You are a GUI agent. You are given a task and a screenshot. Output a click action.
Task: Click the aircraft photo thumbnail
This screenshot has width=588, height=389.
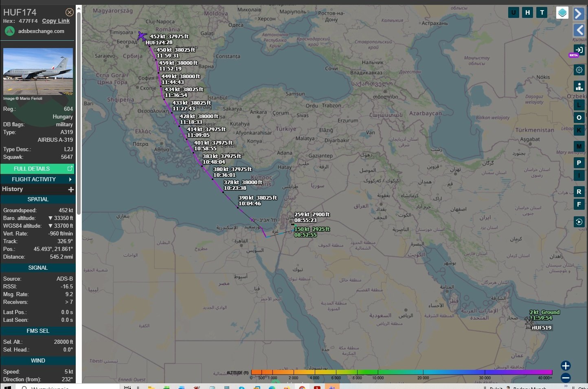coord(38,71)
